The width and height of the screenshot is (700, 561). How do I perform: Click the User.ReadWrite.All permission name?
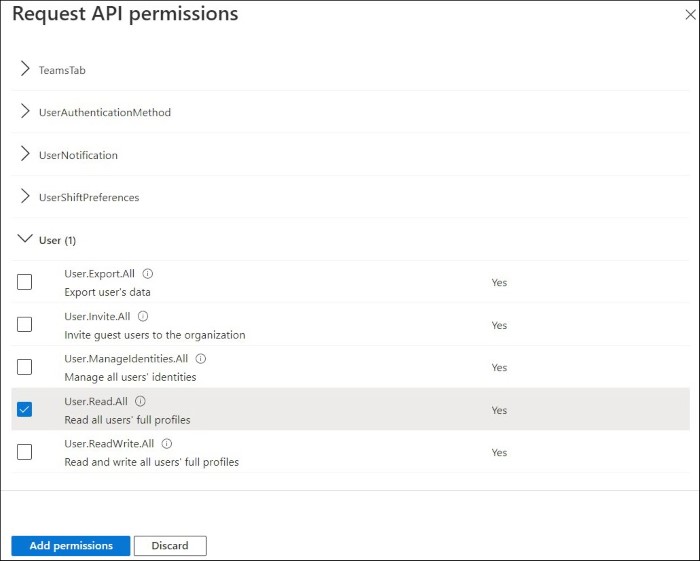pyautogui.click(x=109, y=444)
